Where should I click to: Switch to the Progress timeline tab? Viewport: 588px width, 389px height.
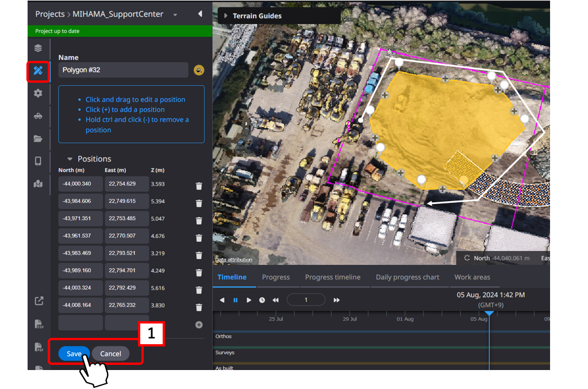click(x=332, y=277)
